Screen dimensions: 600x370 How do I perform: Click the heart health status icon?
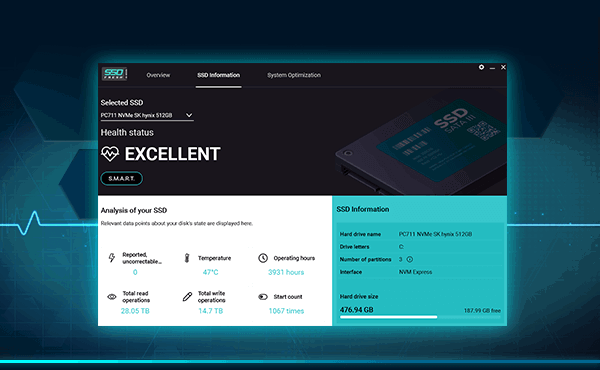[x=110, y=154]
